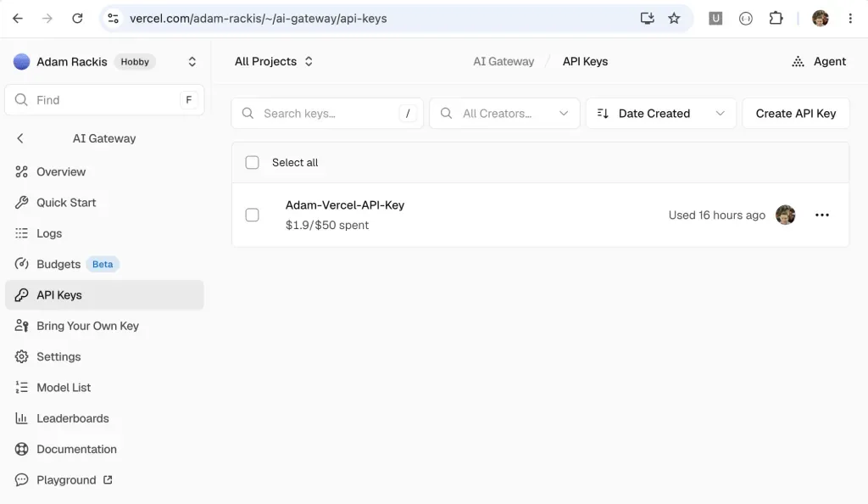This screenshot has height=504, width=868.
Task: Click API Keys breadcrumb
Action: click(x=585, y=61)
